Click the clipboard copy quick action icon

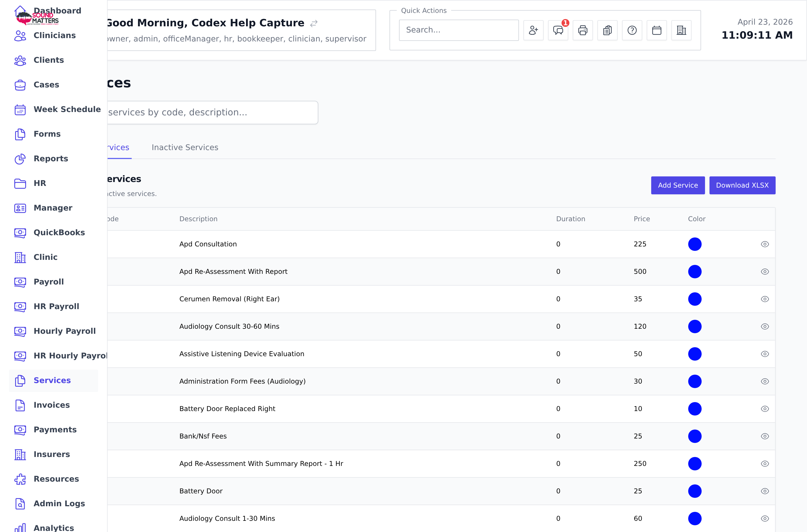click(607, 30)
